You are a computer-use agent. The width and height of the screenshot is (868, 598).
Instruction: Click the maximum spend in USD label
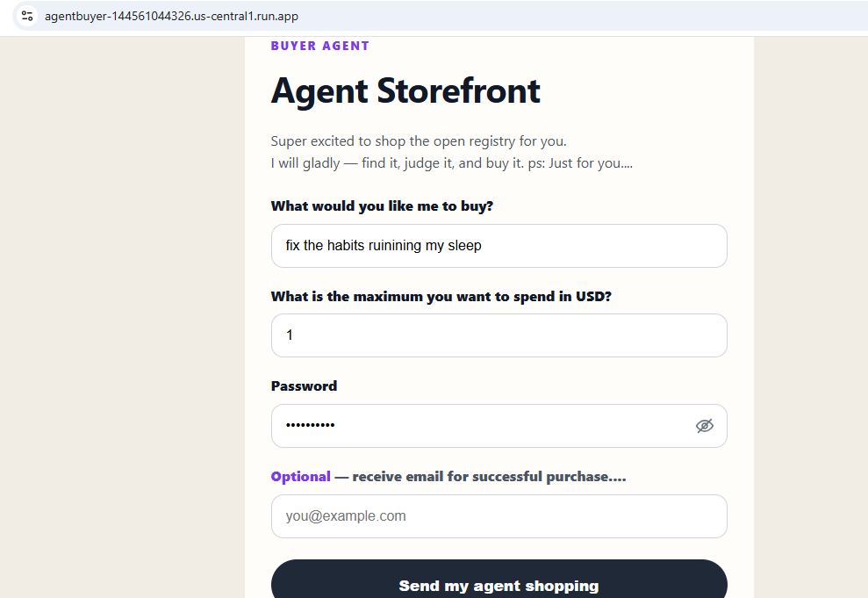(x=441, y=296)
